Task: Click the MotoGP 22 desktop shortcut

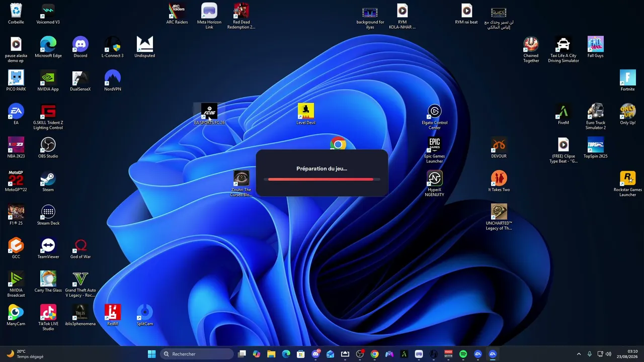Action: (x=16, y=182)
